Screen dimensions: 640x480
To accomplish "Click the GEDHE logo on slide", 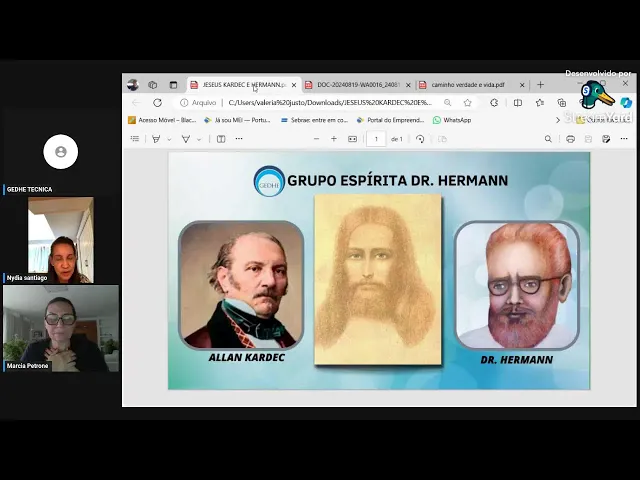I will (x=269, y=181).
